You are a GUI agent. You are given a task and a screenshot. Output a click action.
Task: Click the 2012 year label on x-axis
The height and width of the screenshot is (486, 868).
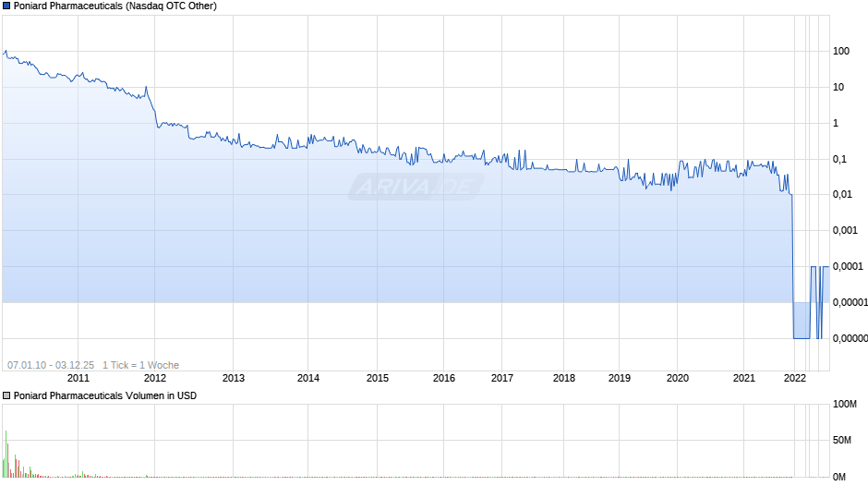coord(155,378)
